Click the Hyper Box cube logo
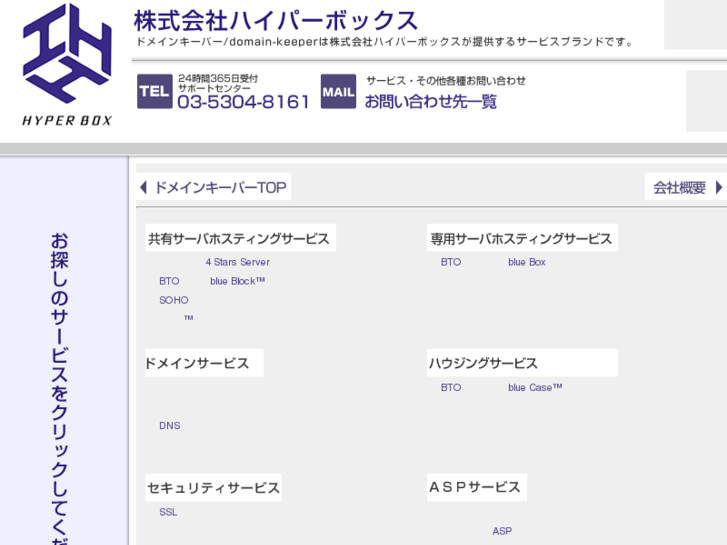 click(67, 53)
